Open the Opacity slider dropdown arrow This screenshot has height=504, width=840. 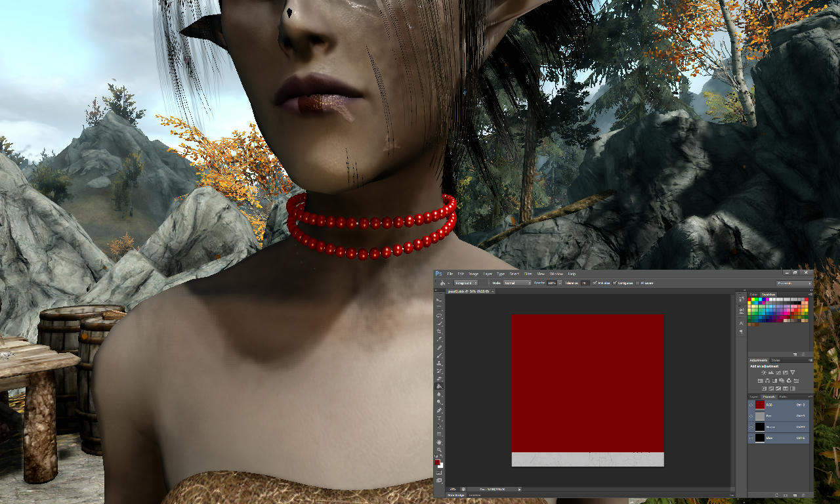coord(560,283)
